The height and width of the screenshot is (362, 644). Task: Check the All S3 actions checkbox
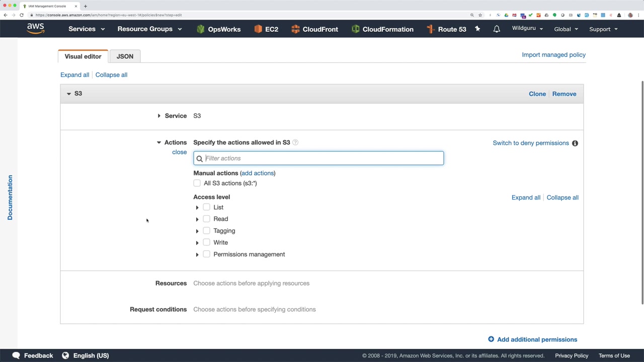(x=197, y=183)
